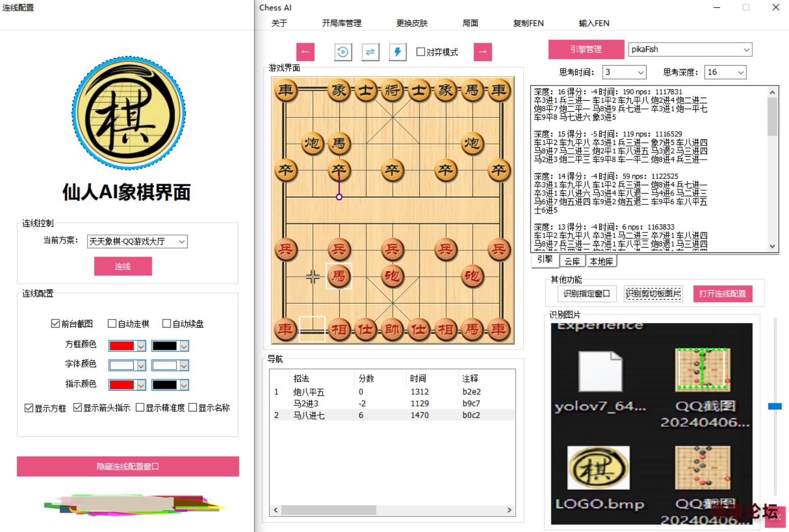Screen dimensions: 789x532
Task: Toggle the 自动走棋 checkbox
Action: (112, 323)
